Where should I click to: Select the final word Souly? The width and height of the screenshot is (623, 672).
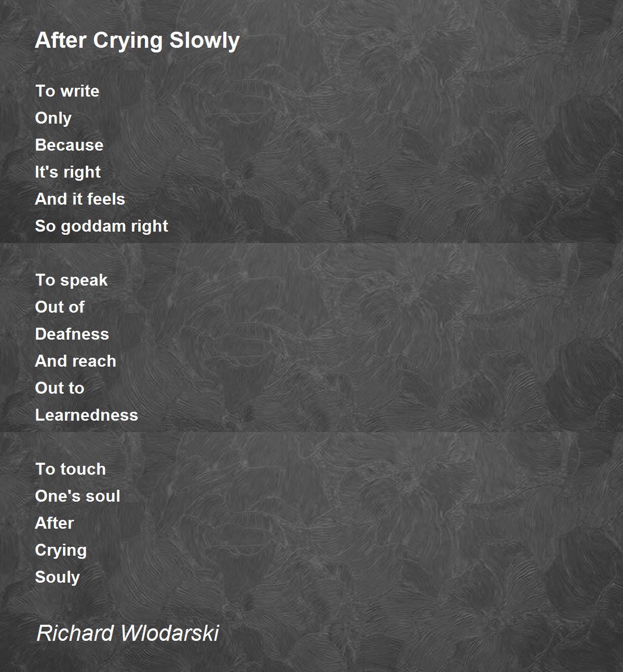coord(57,577)
